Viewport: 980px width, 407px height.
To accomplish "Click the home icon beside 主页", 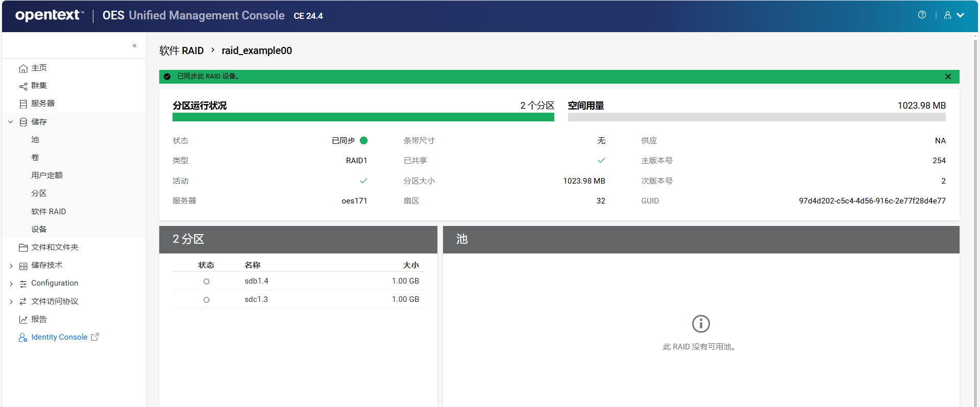I will click(23, 68).
